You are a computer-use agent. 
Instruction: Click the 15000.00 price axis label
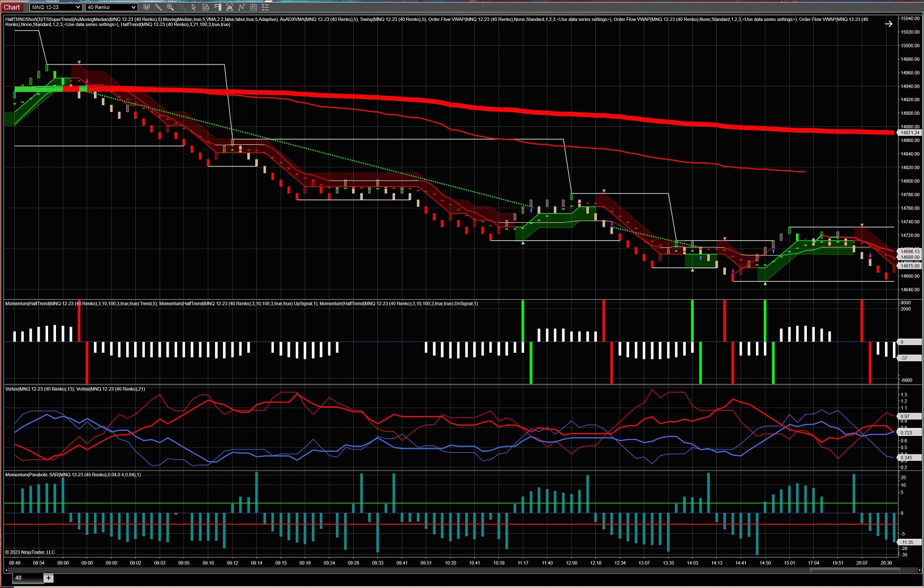coord(910,45)
